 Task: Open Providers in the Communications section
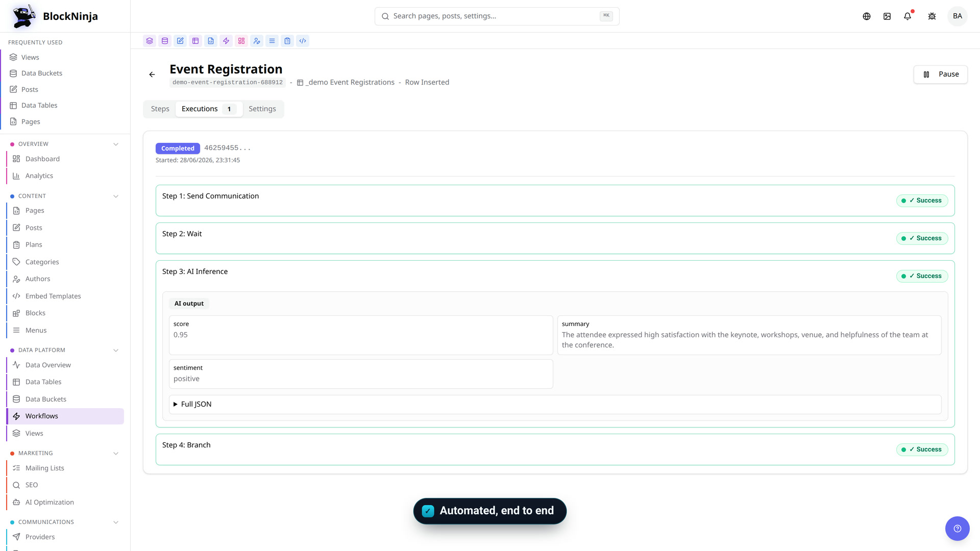pyautogui.click(x=65, y=537)
